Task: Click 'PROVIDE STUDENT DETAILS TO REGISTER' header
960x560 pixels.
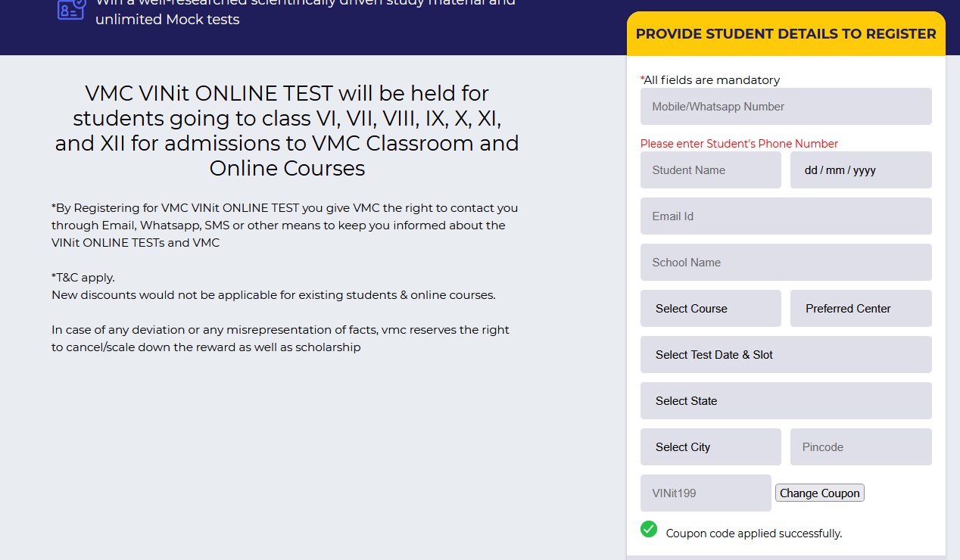Action: [786, 34]
